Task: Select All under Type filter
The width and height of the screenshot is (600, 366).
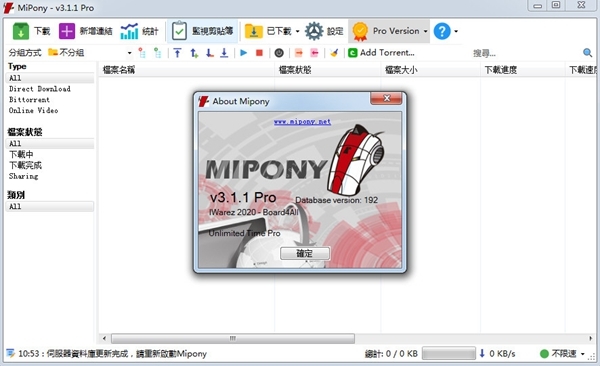Action: pyautogui.click(x=50, y=78)
